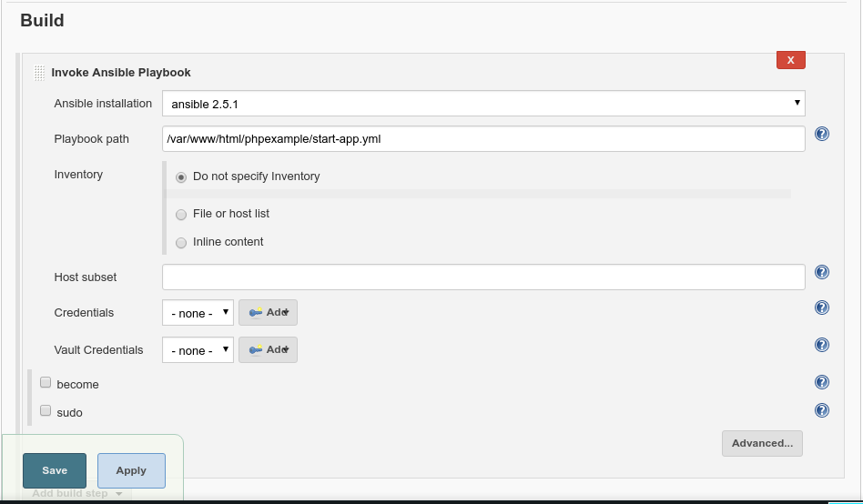Click the Vault Credentials label

(x=98, y=350)
